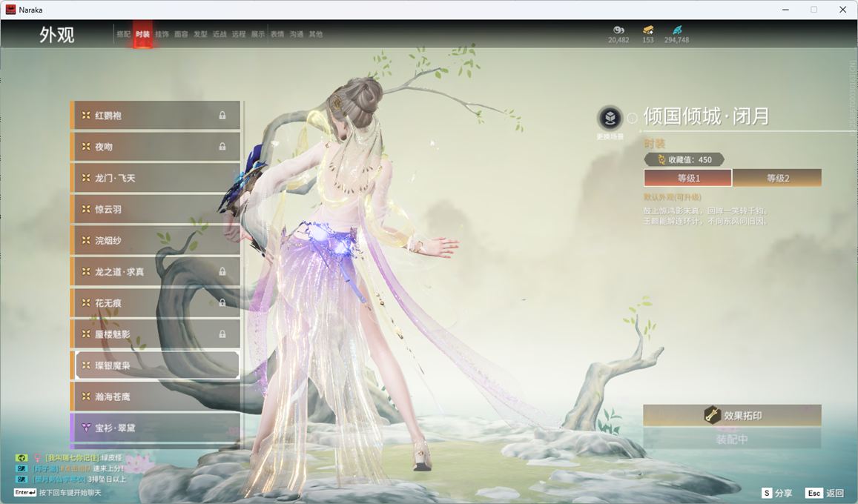Select 等级1 appearance level
858x504 pixels.
point(688,178)
